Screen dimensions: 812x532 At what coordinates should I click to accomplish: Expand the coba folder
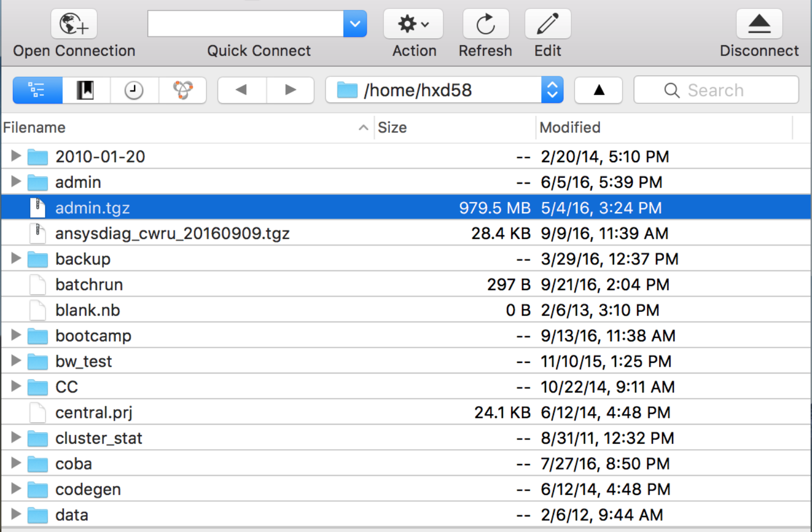pos(16,464)
